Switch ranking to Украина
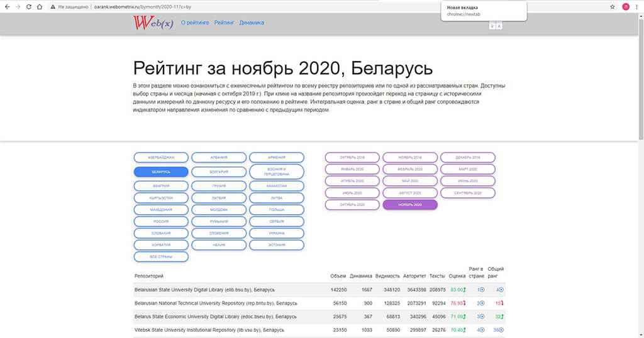This screenshot has width=644, height=338. pos(277,233)
